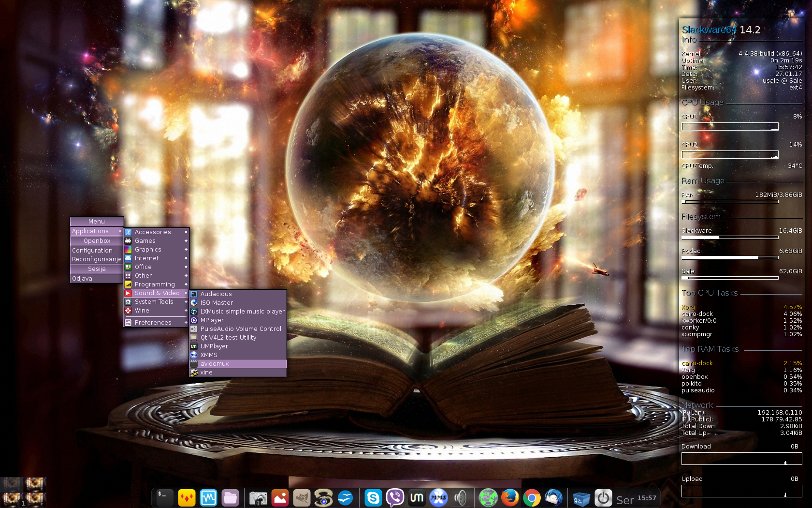The height and width of the screenshot is (508, 812).
Task: Open Viber in the dock
Action: (395, 498)
